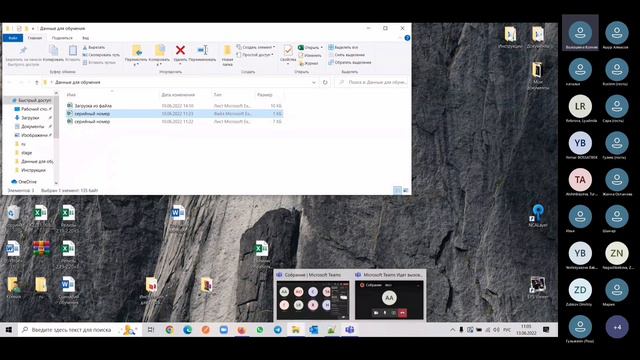Open the 'Файл' ribbon tab
Image resolution: width=640 pixels, height=360 pixels.
coord(13,38)
